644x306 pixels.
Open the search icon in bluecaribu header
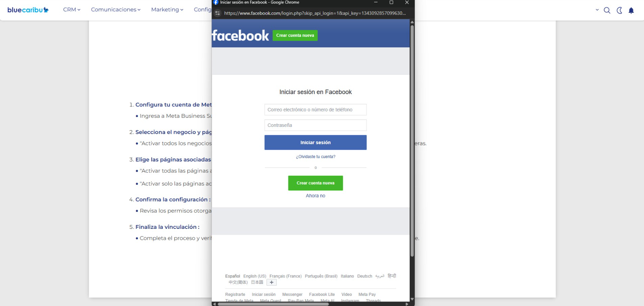tap(607, 10)
